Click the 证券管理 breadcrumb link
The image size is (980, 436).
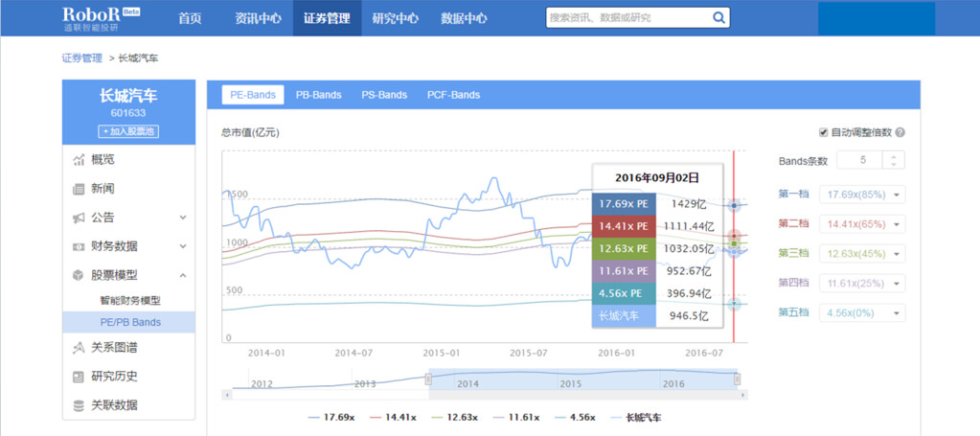[81, 58]
